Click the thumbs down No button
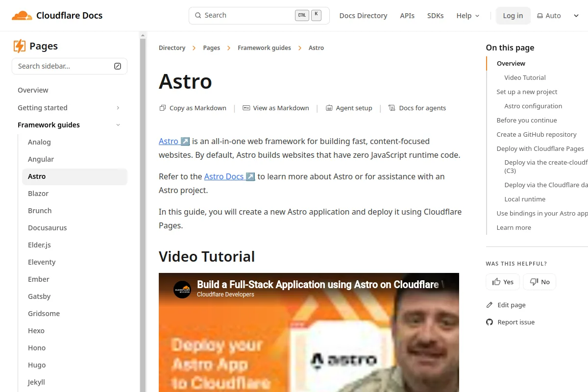This screenshot has height=392, width=588. click(x=539, y=282)
